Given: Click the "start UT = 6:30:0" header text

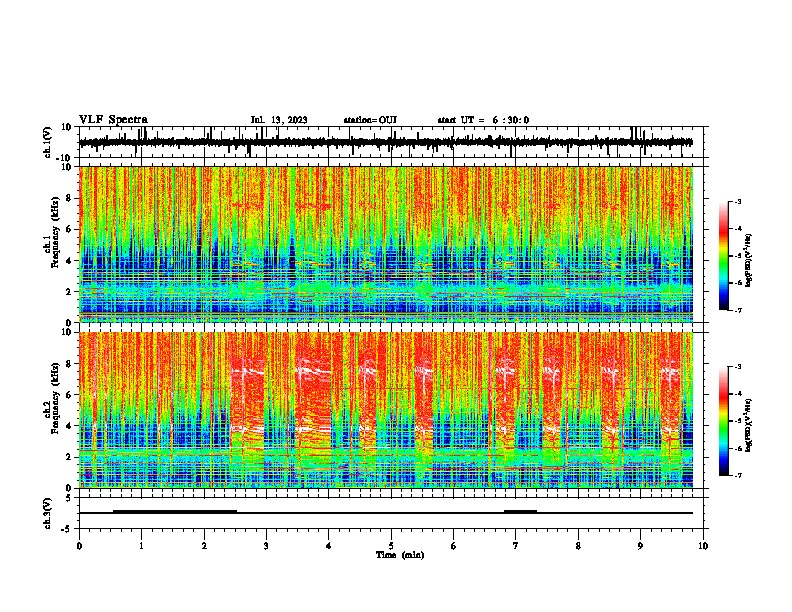Looking at the screenshot, I should tap(483, 120).
